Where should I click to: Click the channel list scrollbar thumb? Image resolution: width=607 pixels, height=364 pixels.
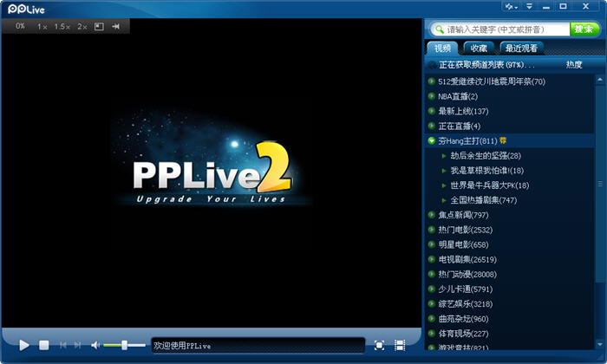pos(600,184)
